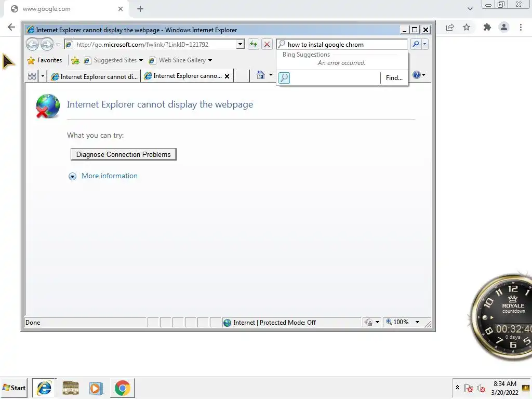The height and width of the screenshot is (399, 532).
Task: Click the Royale countdown clock widget
Action: 502,317
